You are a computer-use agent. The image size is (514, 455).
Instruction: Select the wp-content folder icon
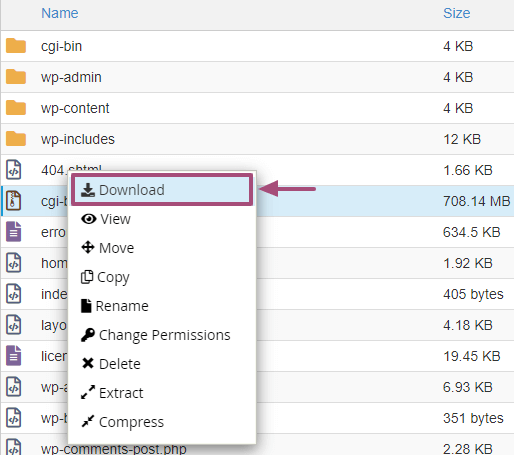[x=16, y=108]
